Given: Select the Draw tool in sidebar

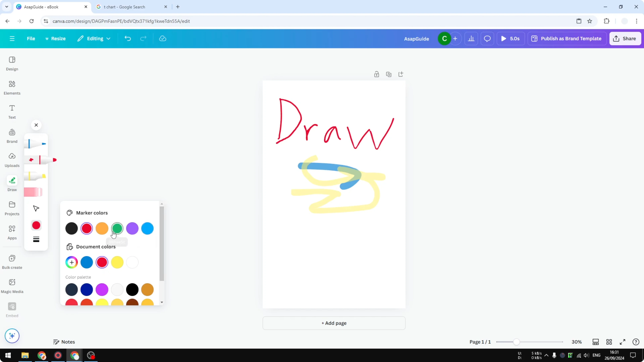Looking at the screenshot, I should click(12, 184).
